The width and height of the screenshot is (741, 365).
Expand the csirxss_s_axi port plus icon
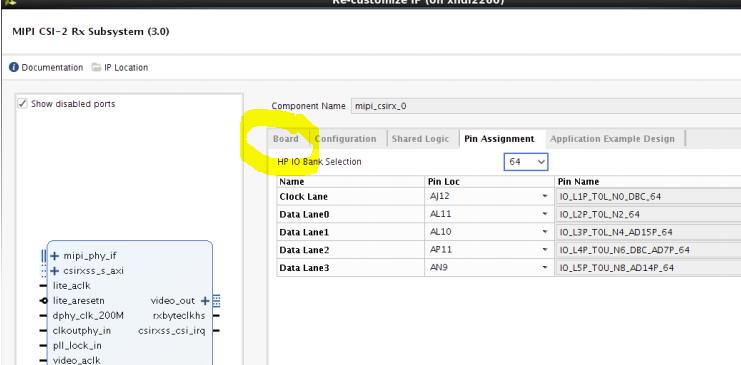[x=55, y=271]
